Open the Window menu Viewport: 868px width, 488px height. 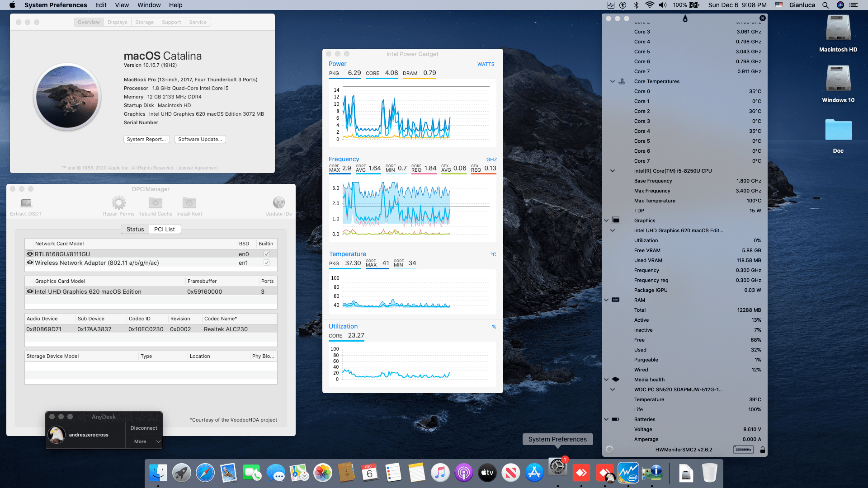click(x=149, y=5)
